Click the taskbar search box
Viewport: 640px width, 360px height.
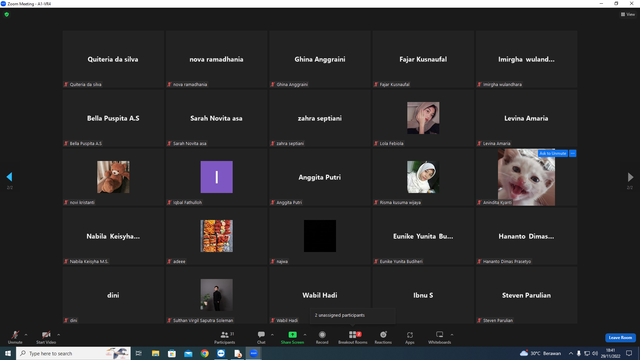click(x=73, y=353)
